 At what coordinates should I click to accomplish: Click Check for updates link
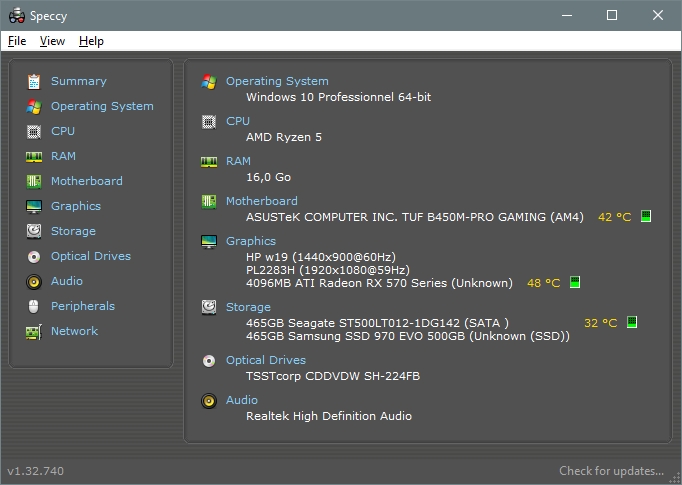pyautogui.click(x=611, y=471)
